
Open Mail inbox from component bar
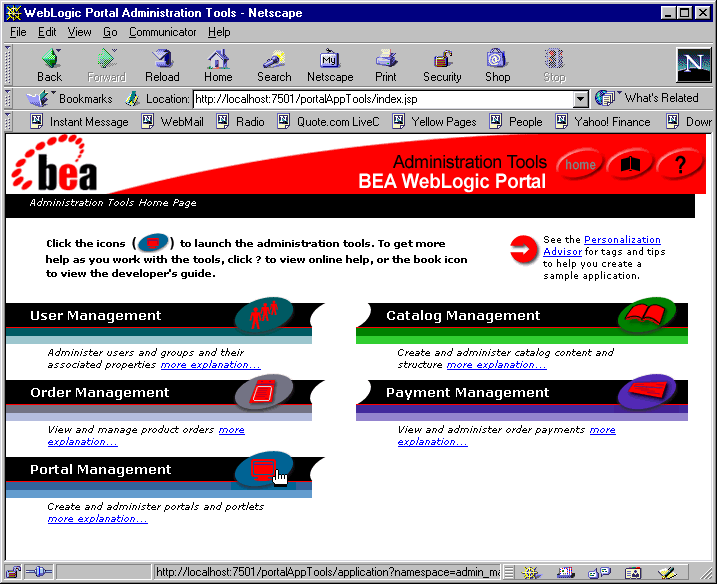point(566,572)
